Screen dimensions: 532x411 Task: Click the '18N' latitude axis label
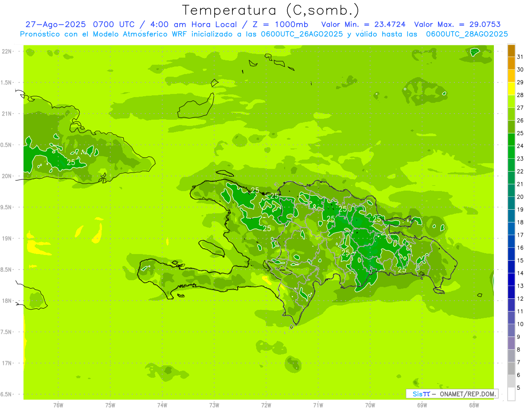click(7, 301)
